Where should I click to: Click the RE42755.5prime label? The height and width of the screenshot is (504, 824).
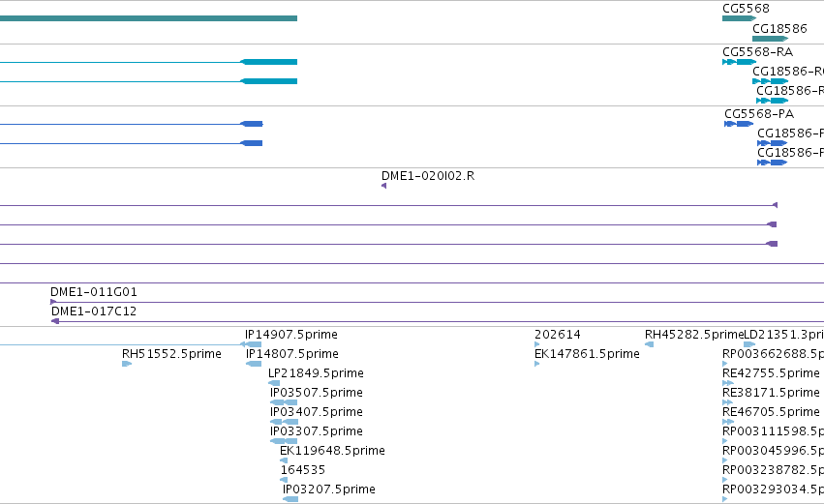tap(771, 373)
